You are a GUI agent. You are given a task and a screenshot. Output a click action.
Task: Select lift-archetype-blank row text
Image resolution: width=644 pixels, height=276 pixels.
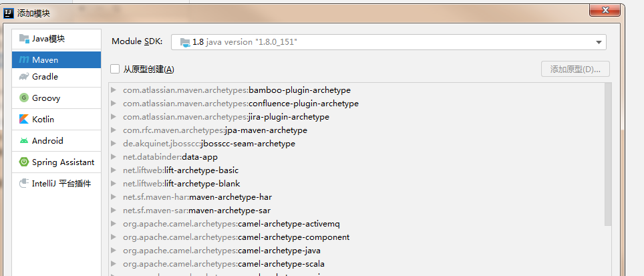182,184
